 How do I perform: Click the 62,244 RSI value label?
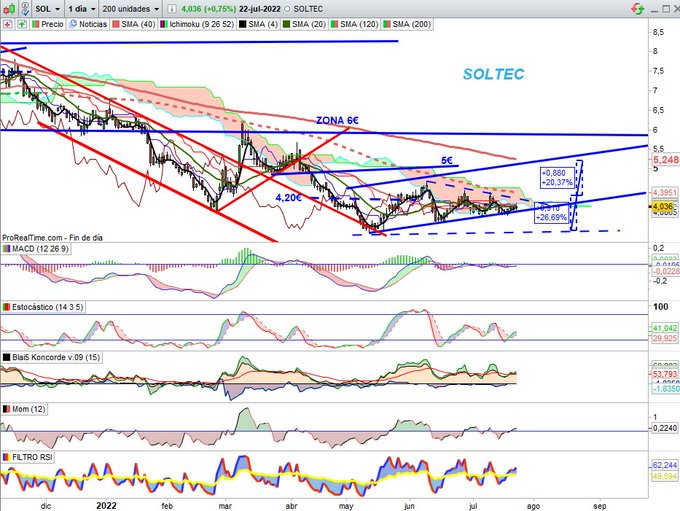(x=665, y=465)
